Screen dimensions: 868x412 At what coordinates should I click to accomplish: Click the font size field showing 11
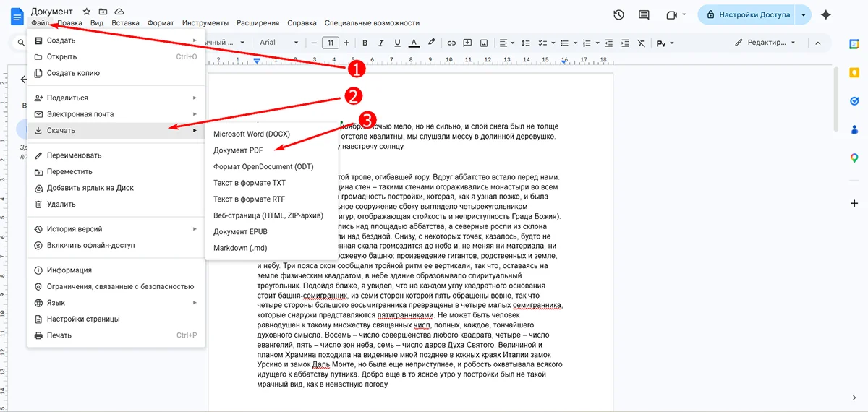pos(331,43)
